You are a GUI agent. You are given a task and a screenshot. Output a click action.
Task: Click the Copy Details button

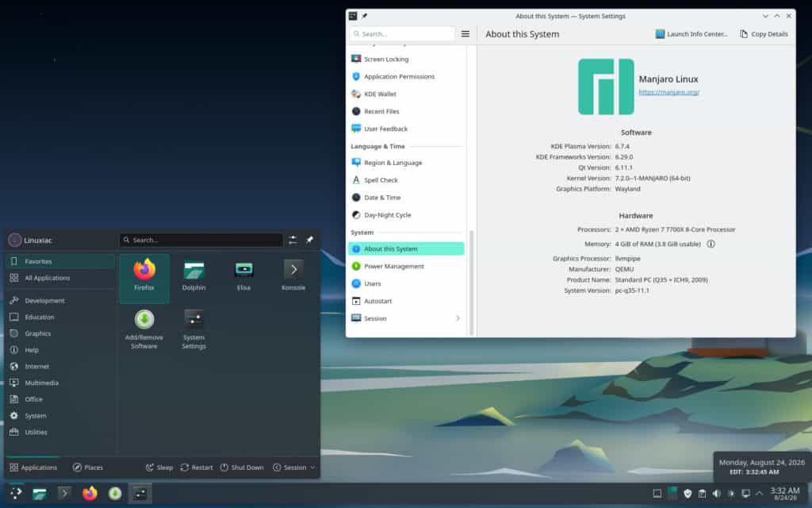pos(764,33)
